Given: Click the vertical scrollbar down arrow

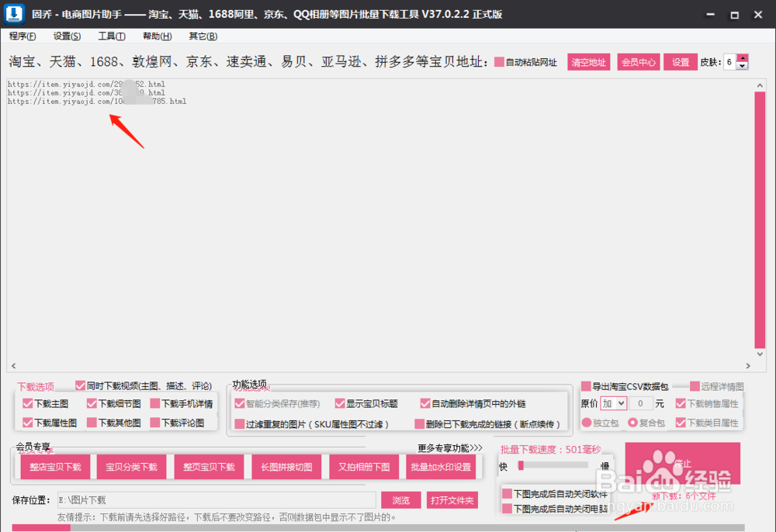Looking at the screenshot, I should coord(760,354).
